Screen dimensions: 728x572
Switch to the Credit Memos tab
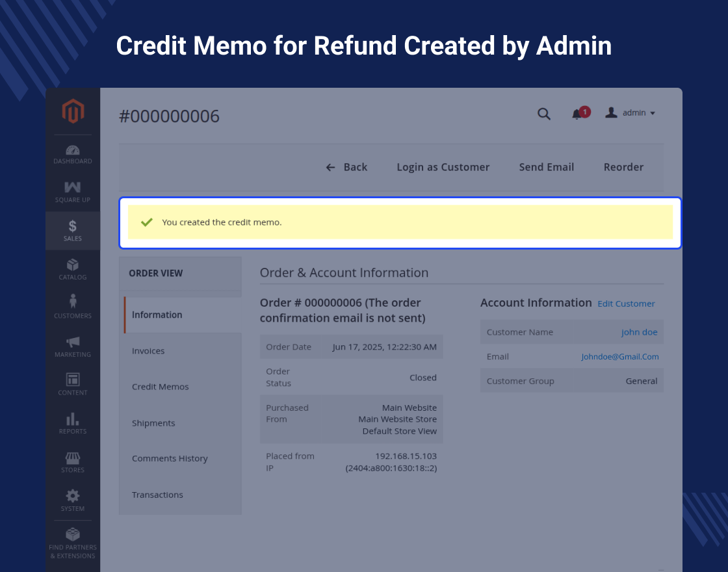tap(160, 387)
